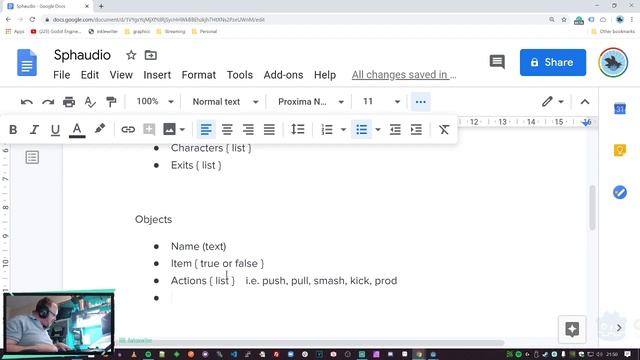Toggle the bulleted list button

(362, 130)
